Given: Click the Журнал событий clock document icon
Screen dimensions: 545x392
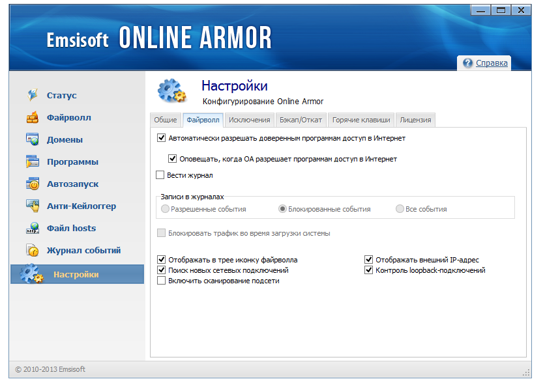Looking at the screenshot, I should [x=33, y=250].
